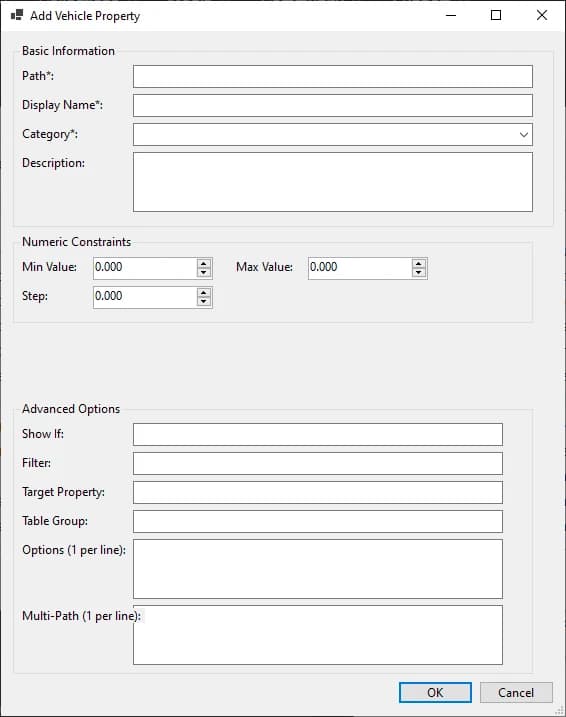Increase Min Value with up arrow
This screenshot has width=566, height=717.
204,263
